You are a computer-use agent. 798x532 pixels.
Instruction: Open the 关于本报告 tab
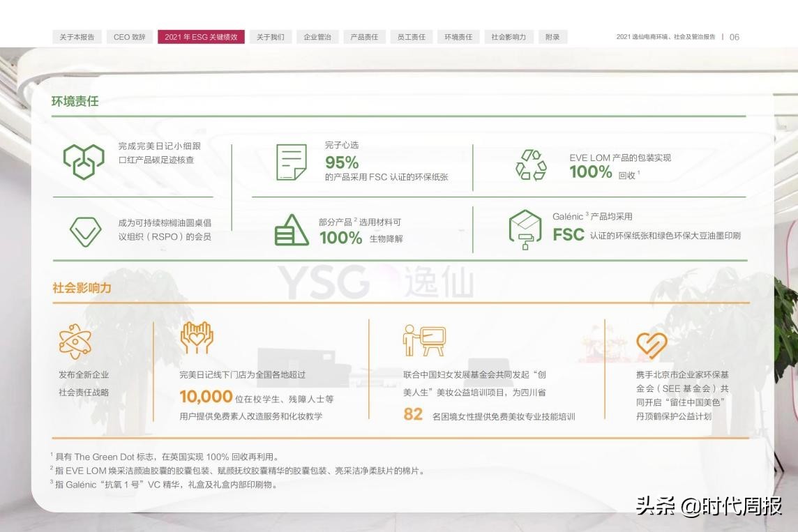[77, 37]
